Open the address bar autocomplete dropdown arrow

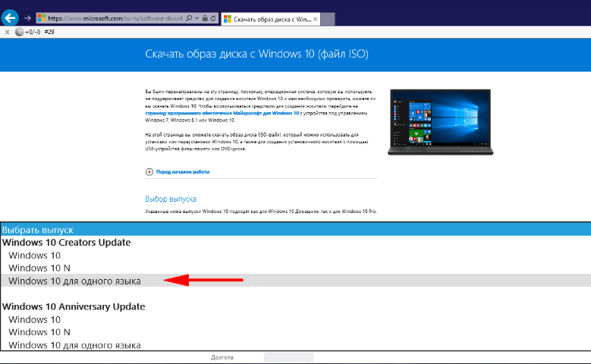click(196, 18)
